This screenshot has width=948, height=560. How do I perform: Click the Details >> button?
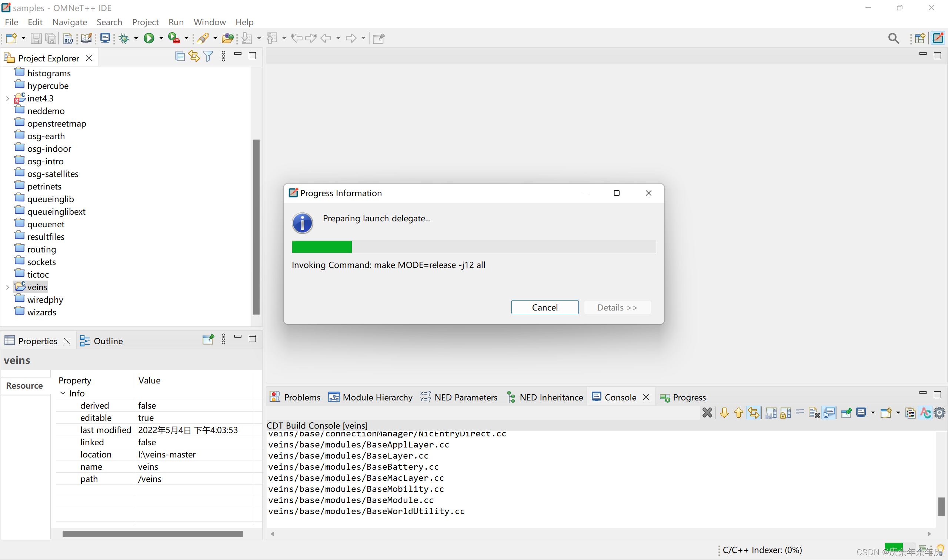click(617, 307)
